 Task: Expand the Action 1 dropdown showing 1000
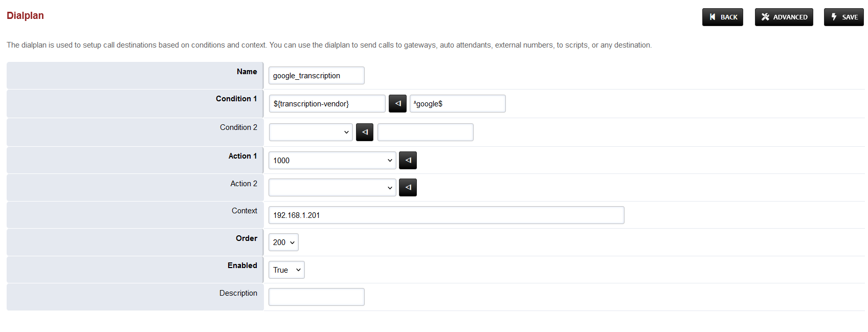332,160
